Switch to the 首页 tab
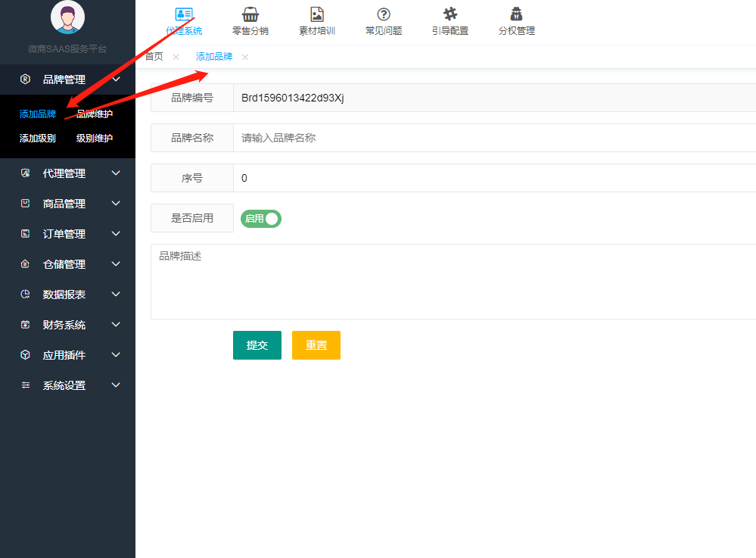Screen dimensions: 756x558 (x=154, y=57)
